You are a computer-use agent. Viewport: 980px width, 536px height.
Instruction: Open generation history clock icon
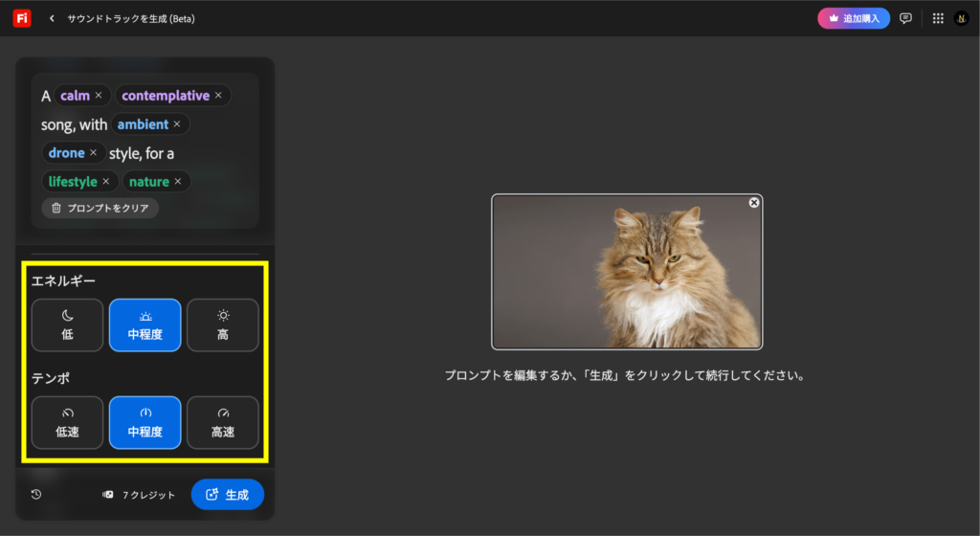tap(36, 495)
